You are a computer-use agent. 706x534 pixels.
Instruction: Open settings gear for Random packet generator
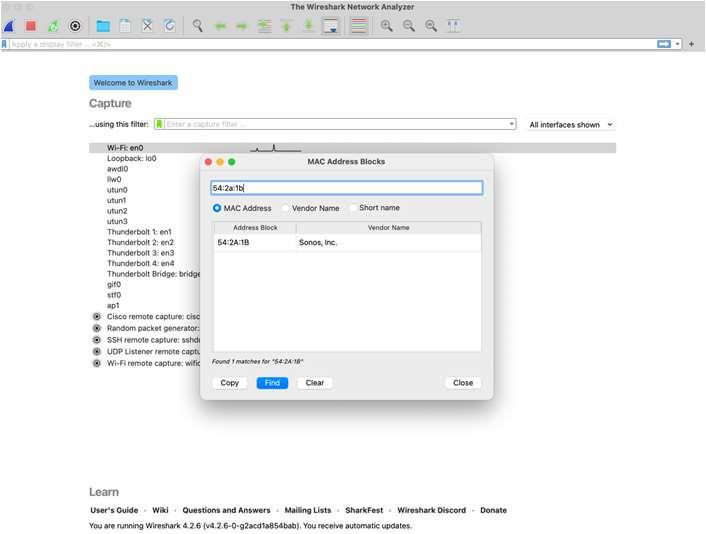(96, 328)
